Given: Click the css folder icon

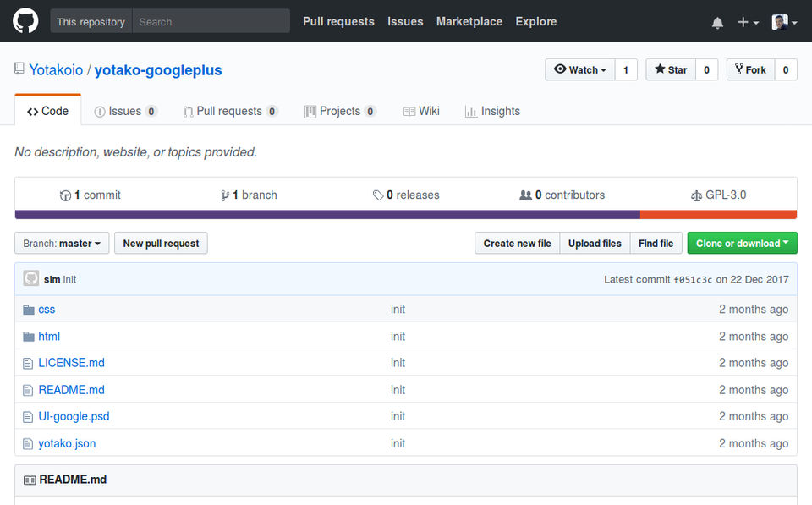Looking at the screenshot, I should 29,310.
